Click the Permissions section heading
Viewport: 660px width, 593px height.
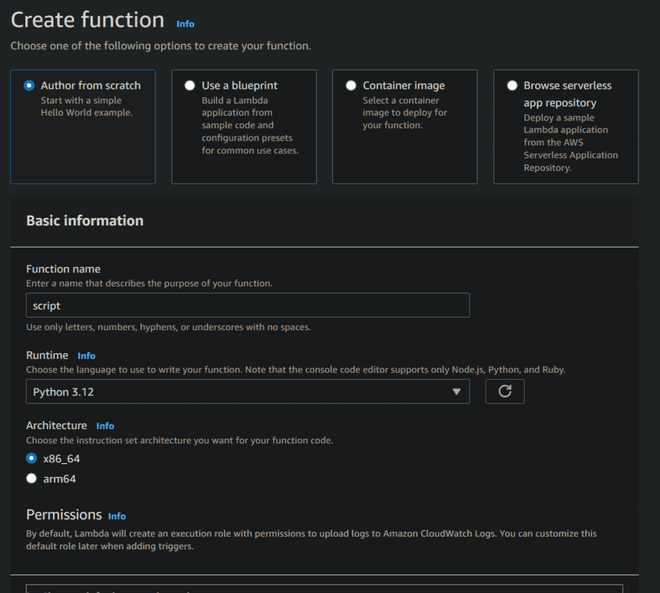click(64, 515)
